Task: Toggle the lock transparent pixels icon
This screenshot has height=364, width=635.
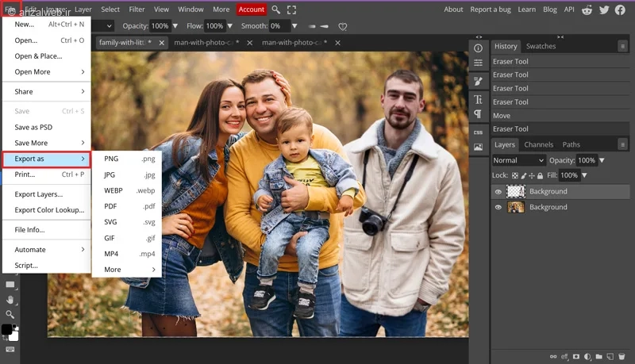Action: click(x=514, y=175)
